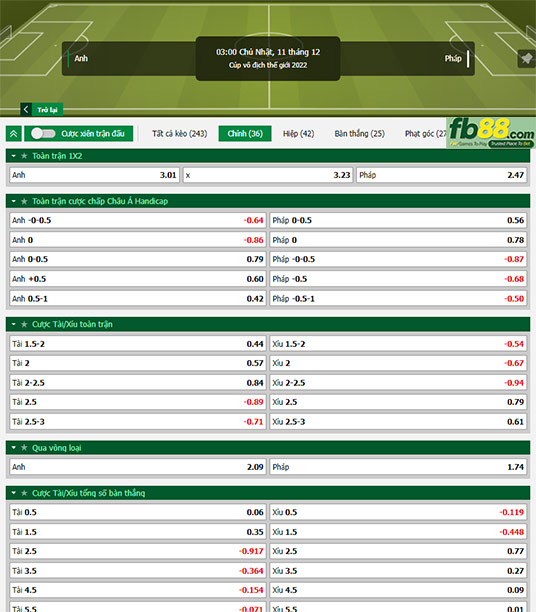Click the back arrow next to Trở lại
This screenshot has width=536, height=612.
pos(26,109)
